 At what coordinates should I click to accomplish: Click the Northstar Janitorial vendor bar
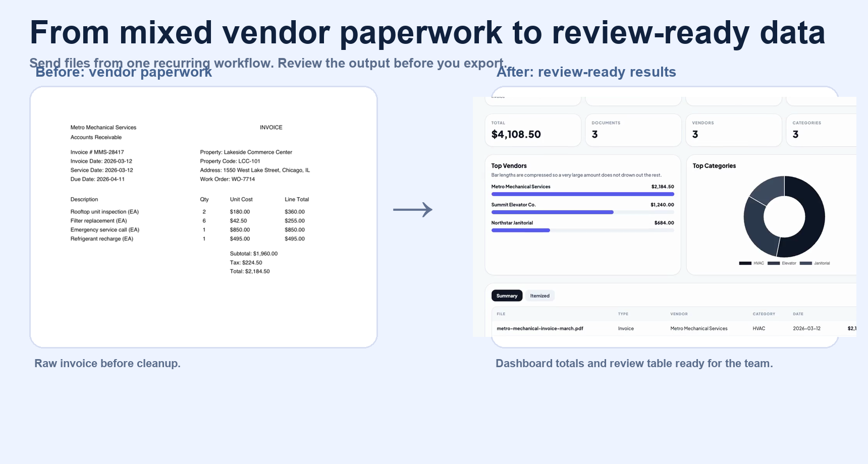(520, 230)
